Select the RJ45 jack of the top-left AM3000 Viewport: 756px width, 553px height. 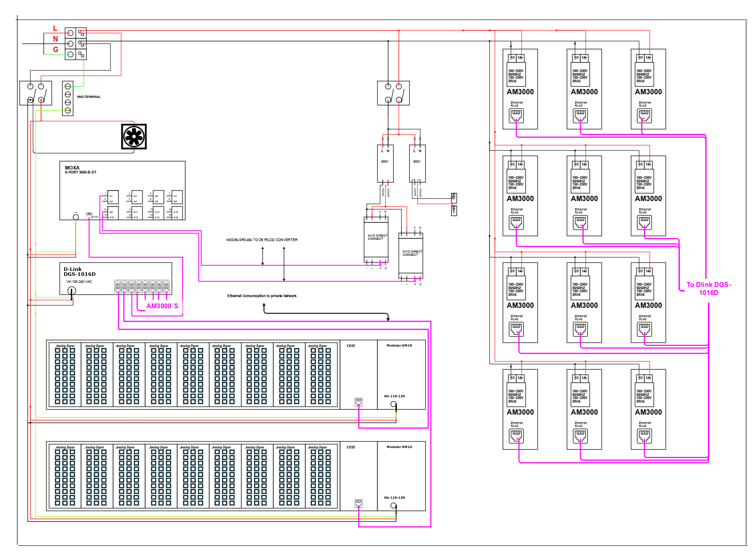click(x=516, y=116)
